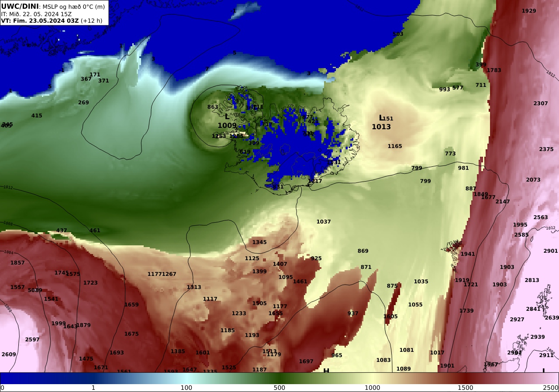Click the height value 1929
Viewport: 559px width, 392px height.
tap(529, 11)
